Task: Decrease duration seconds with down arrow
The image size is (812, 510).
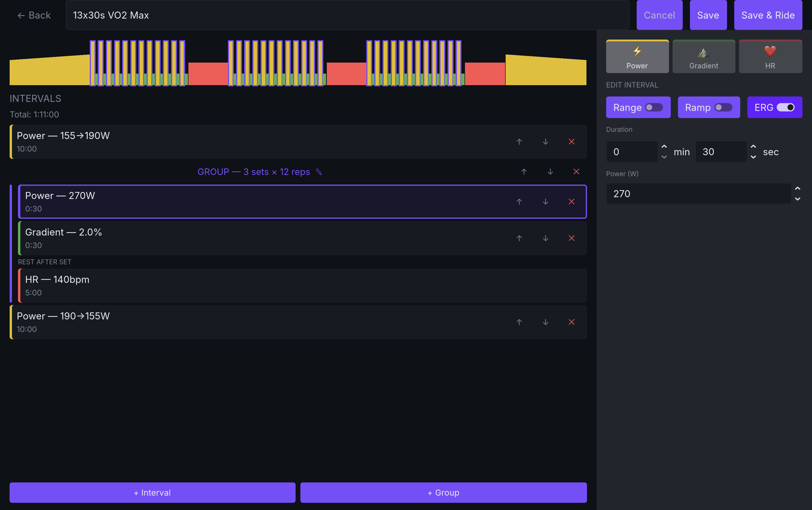Action: click(753, 157)
